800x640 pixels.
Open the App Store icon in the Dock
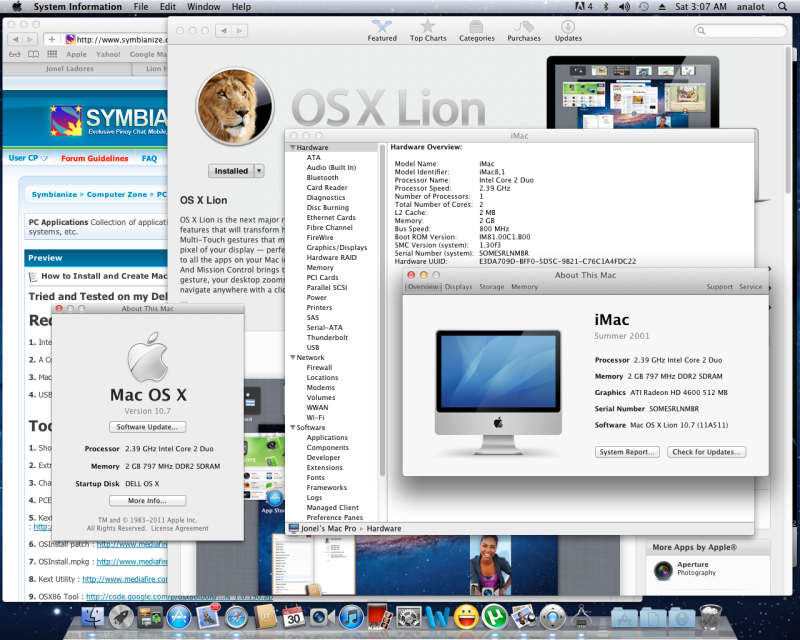[x=179, y=618]
